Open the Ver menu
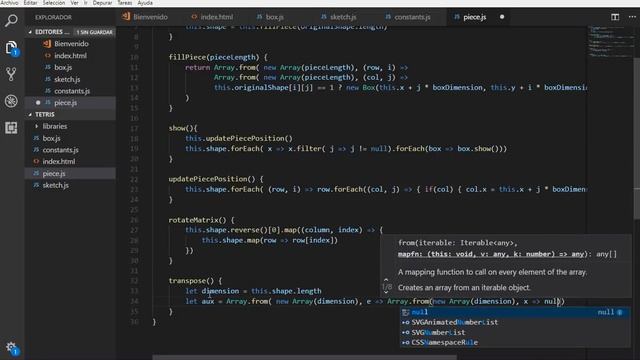 (74, 3)
